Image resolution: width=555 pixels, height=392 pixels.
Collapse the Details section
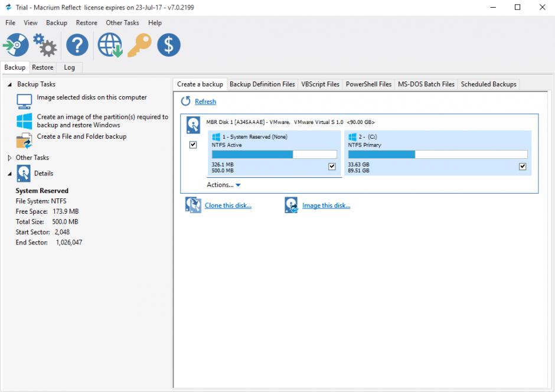tap(9, 174)
